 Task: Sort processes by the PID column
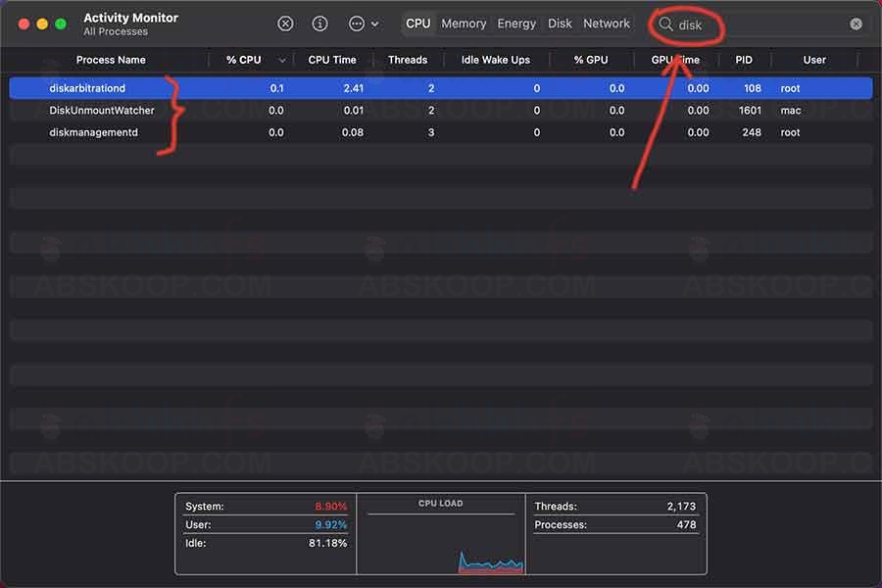coord(743,60)
